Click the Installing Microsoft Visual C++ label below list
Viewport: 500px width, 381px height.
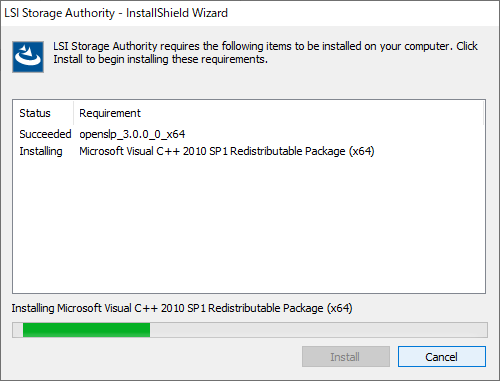(182, 308)
